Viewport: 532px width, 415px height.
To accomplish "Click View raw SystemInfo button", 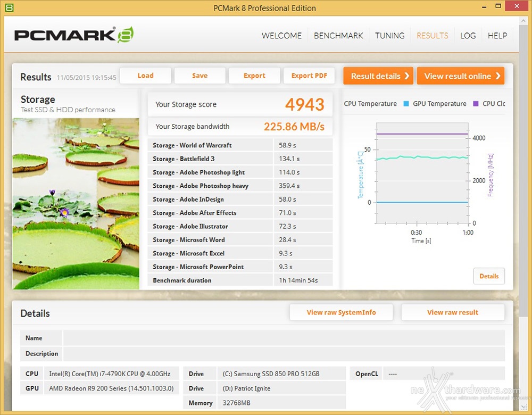I will [342, 312].
